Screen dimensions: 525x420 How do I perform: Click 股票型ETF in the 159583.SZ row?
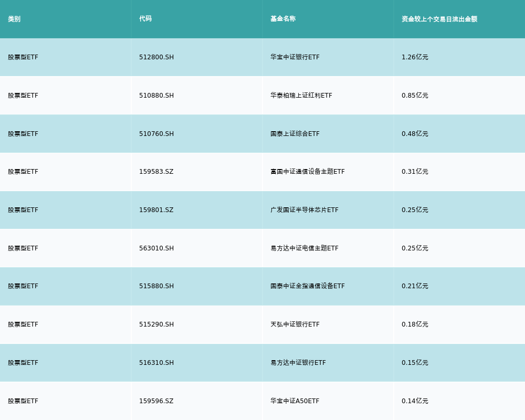coord(23,172)
